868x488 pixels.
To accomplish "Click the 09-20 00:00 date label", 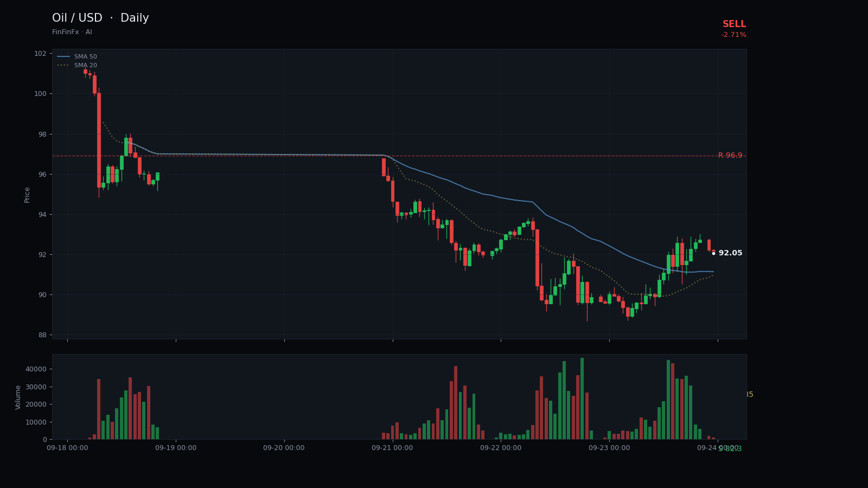I will (284, 448).
